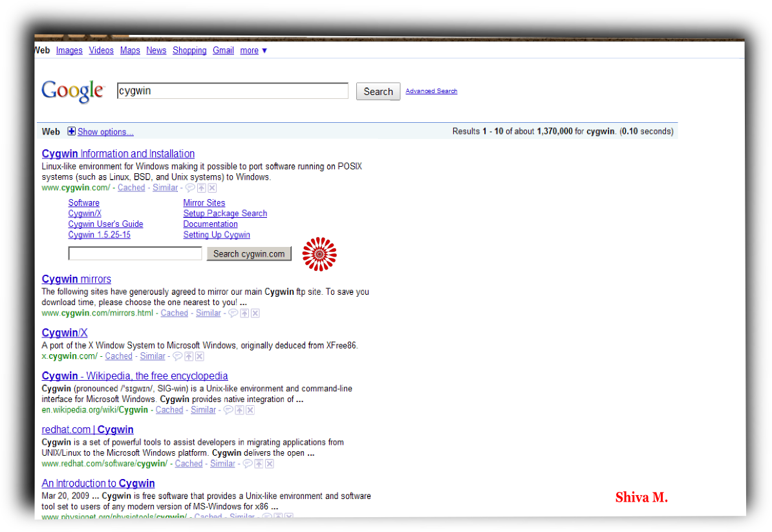This screenshot has width=772, height=532.
Task: Open Shopping from the top bar
Action: [189, 50]
